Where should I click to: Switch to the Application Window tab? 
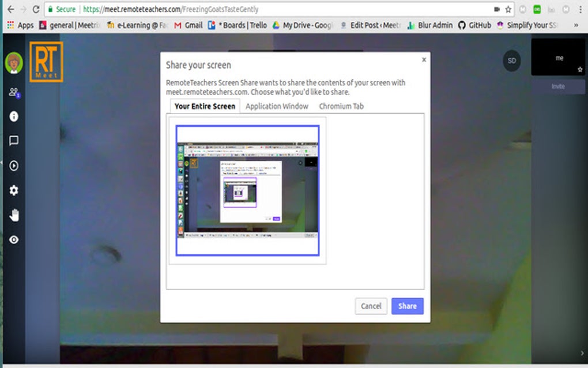276,106
